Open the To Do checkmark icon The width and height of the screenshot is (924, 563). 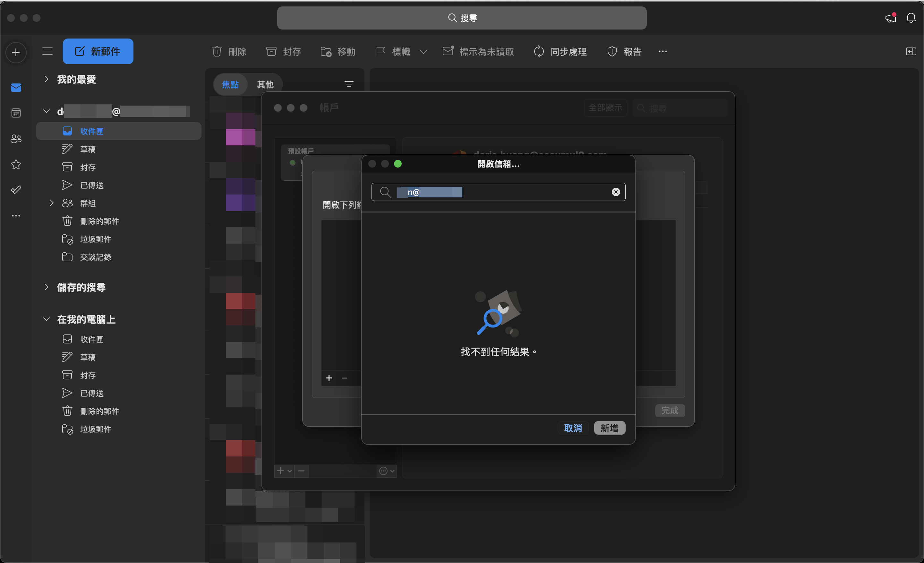(16, 190)
